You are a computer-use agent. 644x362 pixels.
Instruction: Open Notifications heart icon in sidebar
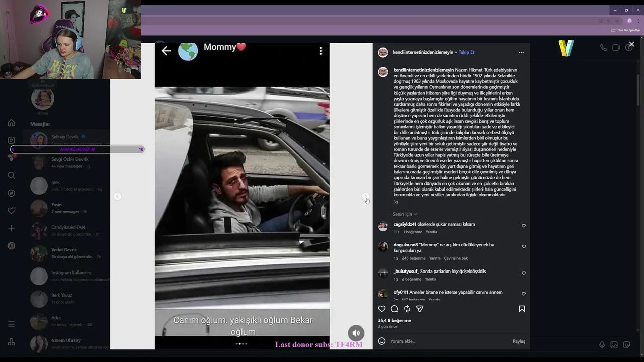point(11,211)
